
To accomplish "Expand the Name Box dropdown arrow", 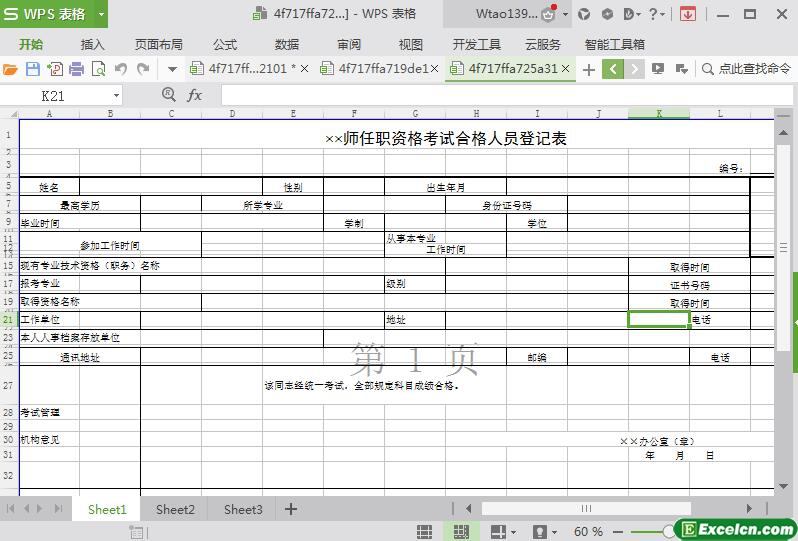I will point(116,96).
